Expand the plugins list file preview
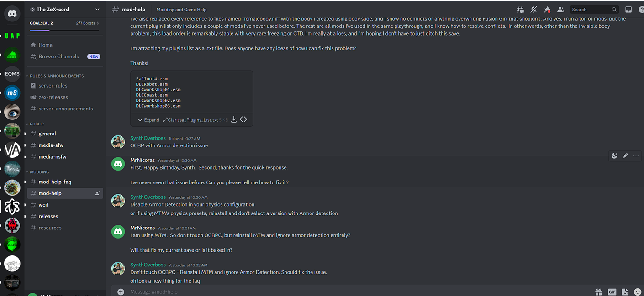The image size is (644, 296). 148,120
